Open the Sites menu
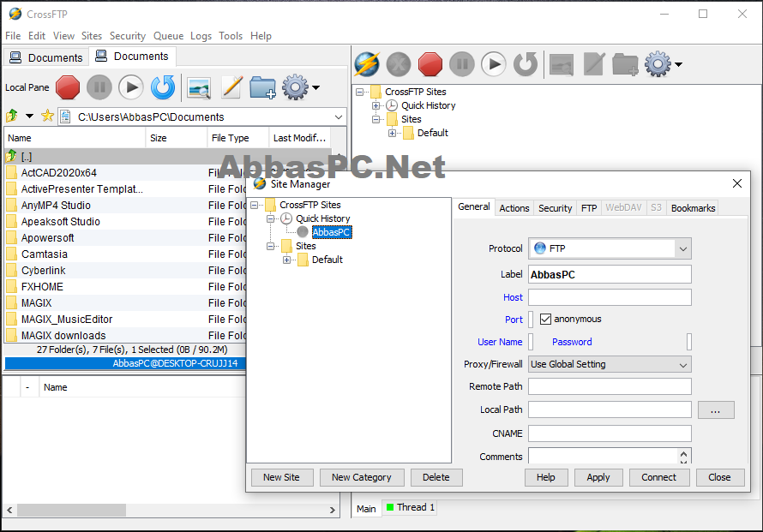The height and width of the screenshot is (532, 763). pyautogui.click(x=92, y=36)
